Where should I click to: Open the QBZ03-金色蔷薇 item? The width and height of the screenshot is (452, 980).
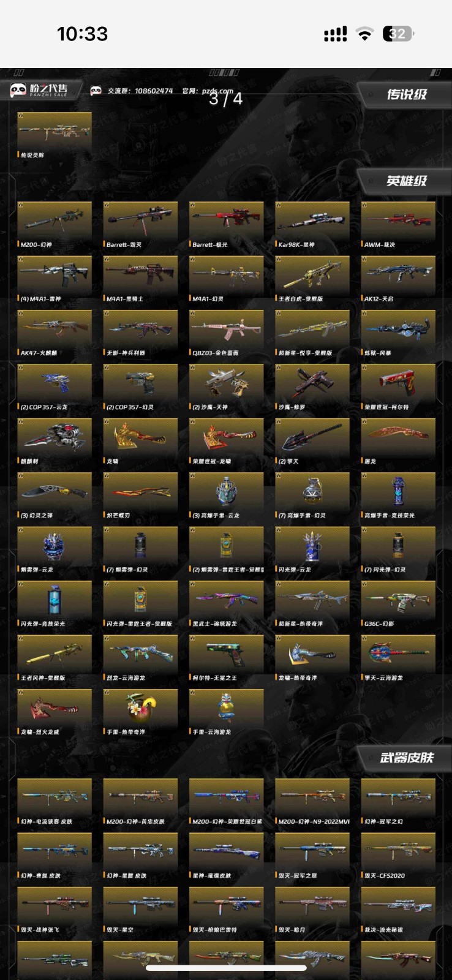point(227,329)
